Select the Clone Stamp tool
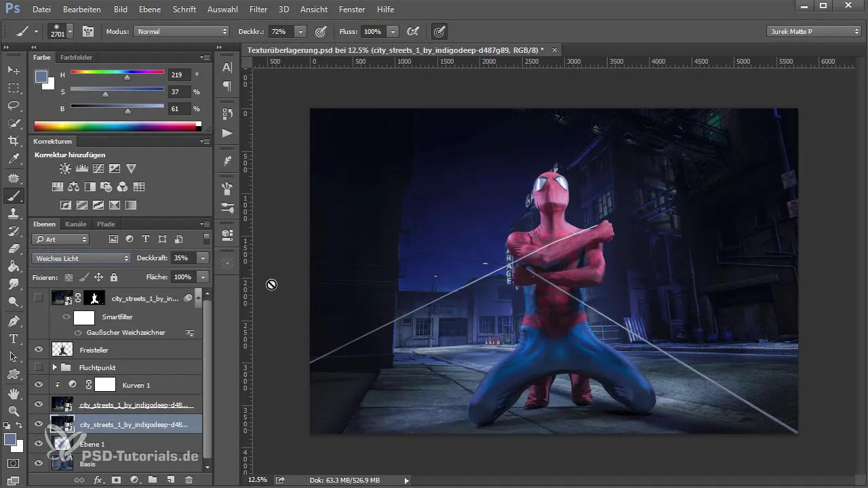 point(14,213)
